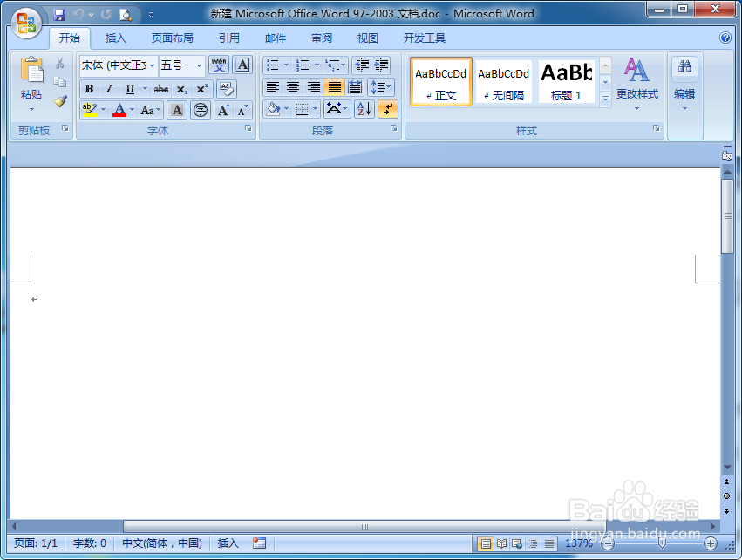Shrink font size with the small A icon

pos(242,110)
